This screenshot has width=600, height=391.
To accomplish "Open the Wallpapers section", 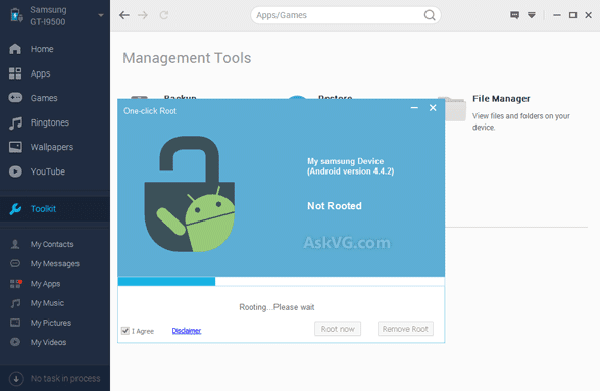I will [52, 147].
